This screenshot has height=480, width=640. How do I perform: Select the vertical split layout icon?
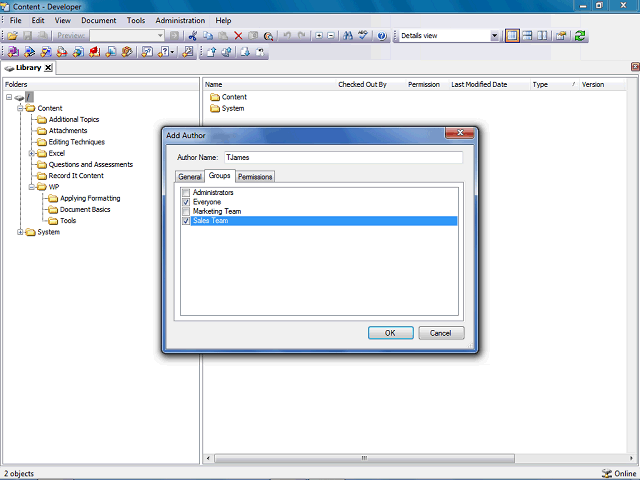[x=542, y=36]
